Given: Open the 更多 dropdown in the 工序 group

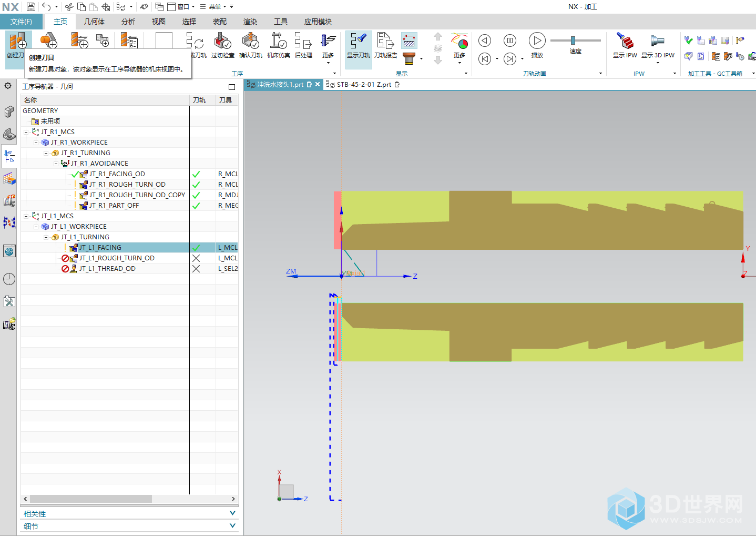Looking at the screenshot, I should pos(328,50).
